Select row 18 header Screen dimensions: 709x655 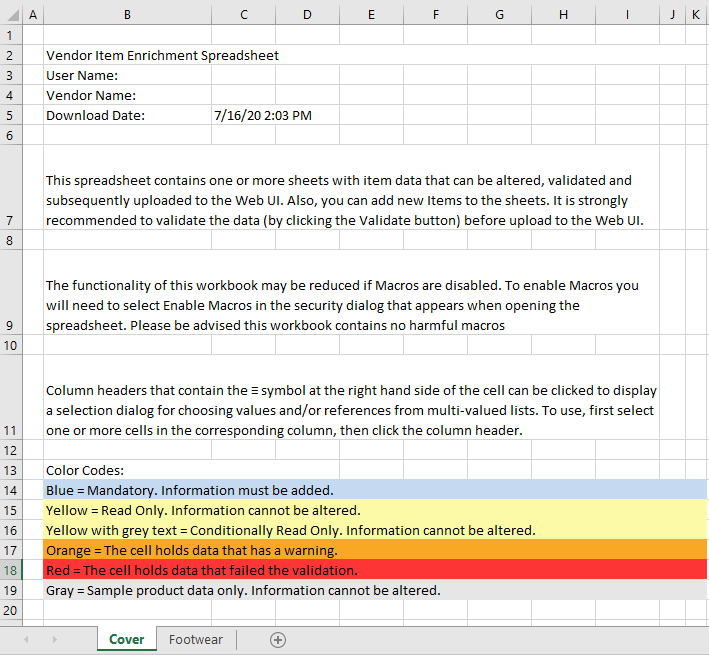tap(11, 570)
